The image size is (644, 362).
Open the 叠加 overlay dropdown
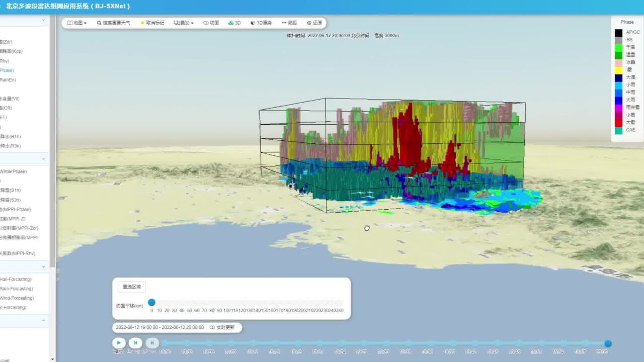click(x=184, y=23)
